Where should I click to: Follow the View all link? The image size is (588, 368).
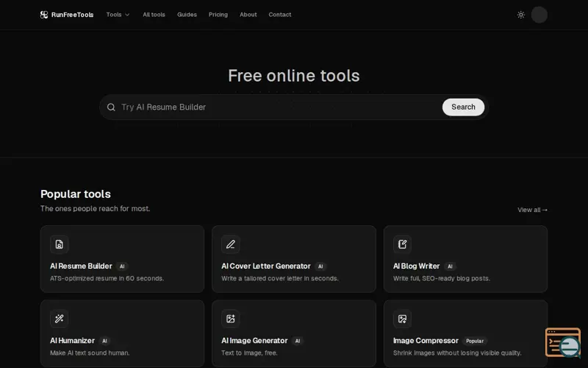click(532, 210)
